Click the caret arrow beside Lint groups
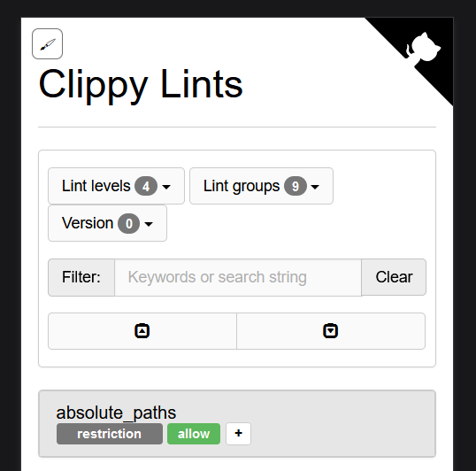Screen dimensions: 476x471 [x=315, y=187]
